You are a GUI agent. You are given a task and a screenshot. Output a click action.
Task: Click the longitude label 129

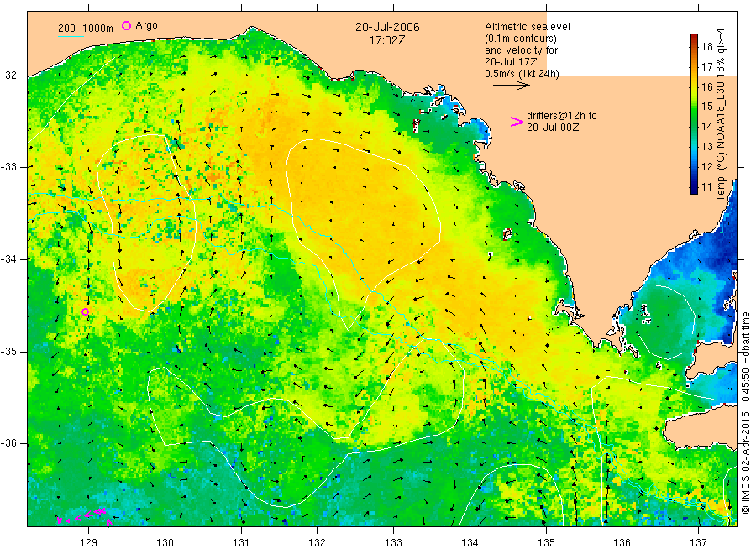coord(89,543)
